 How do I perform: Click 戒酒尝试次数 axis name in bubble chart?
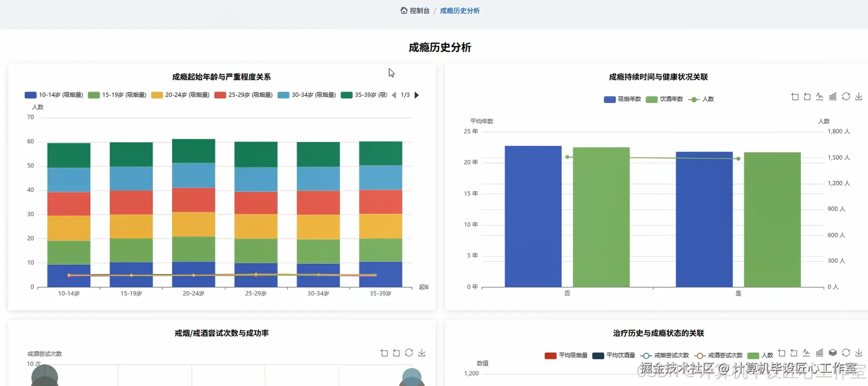[45, 354]
